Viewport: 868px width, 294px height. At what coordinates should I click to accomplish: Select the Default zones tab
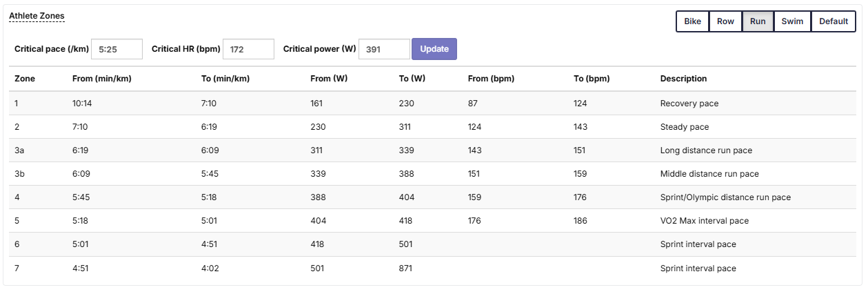pyautogui.click(x=834, y=21)
